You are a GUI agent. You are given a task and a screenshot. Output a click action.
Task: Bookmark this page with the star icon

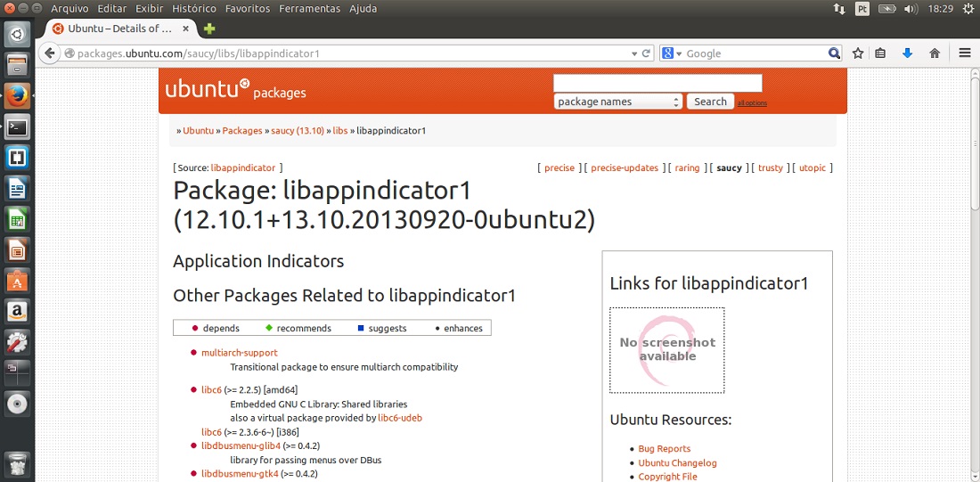[x=858, y=53]
